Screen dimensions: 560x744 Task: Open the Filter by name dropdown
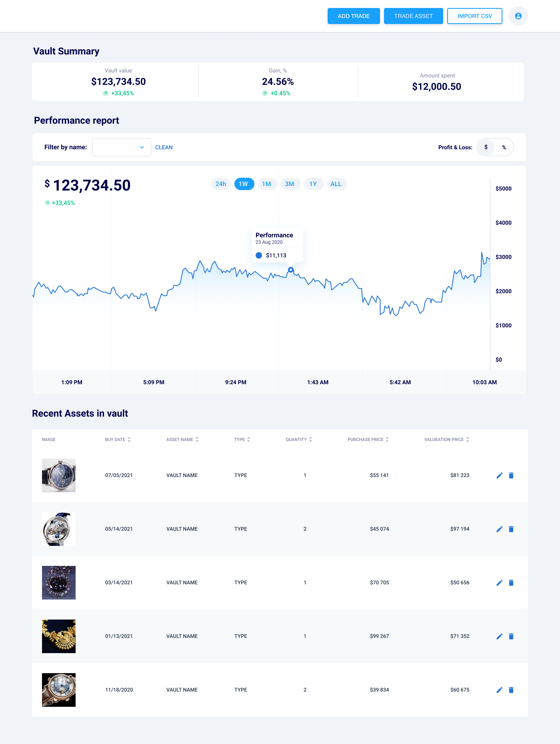[x=122, y=147]
